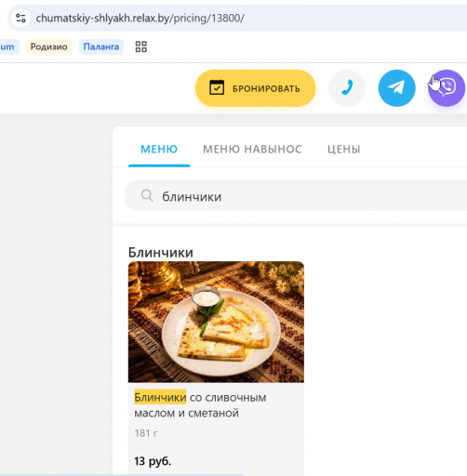
Task: Open the Telegram contact icon
Action: pos(396,88)
